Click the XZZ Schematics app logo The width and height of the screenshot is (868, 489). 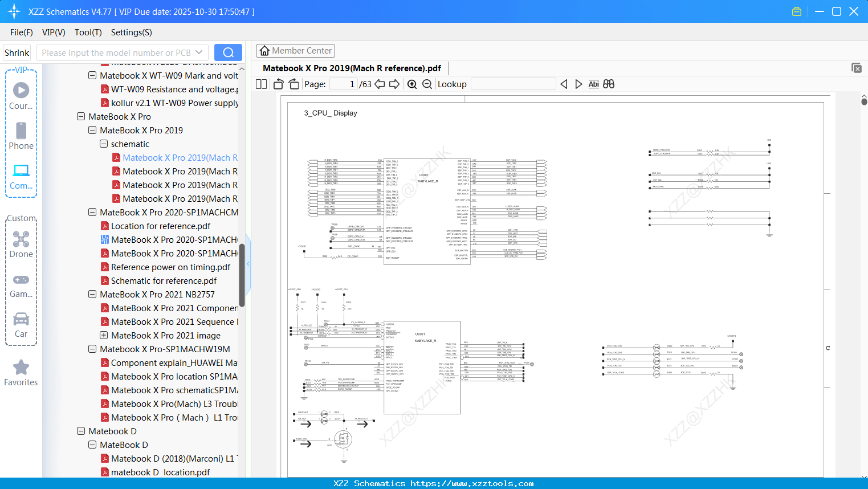tap(14, 11)
